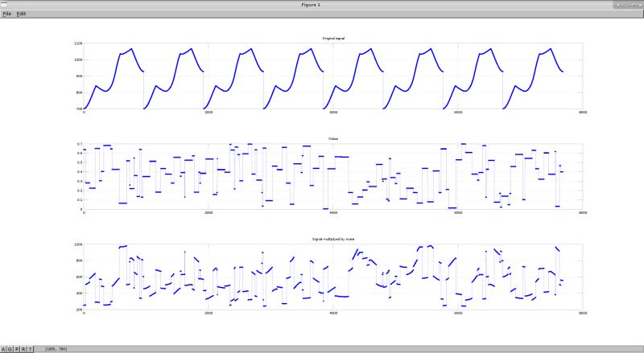Click inside the Original signal plot
The width and height of the screenshot is (644, 353).
point(333,76)
